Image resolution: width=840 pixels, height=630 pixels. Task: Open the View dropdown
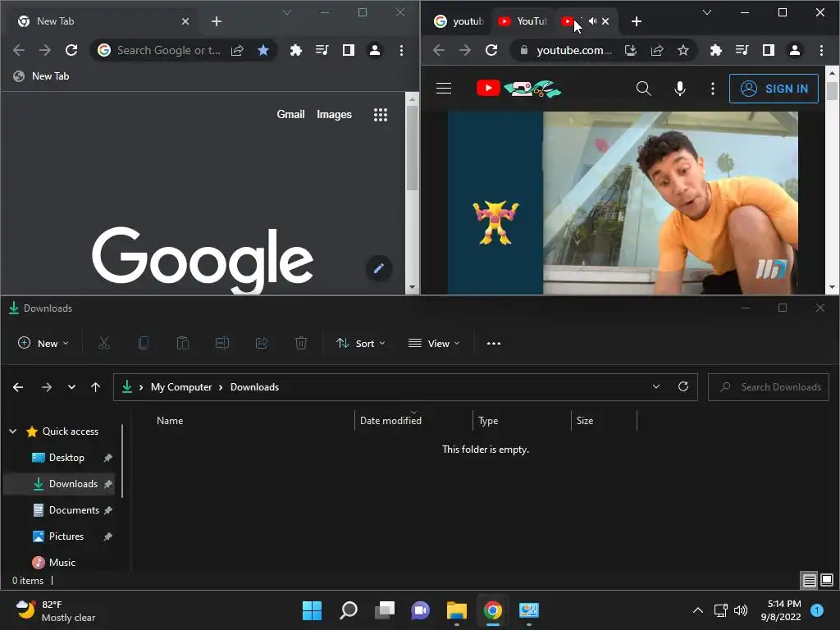434,344
